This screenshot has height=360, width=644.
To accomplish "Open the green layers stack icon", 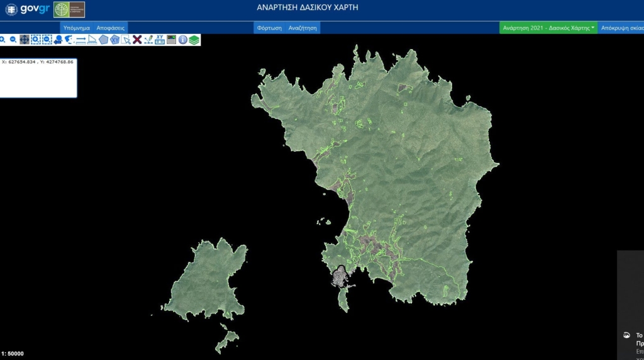I will (x=194, y=40).
